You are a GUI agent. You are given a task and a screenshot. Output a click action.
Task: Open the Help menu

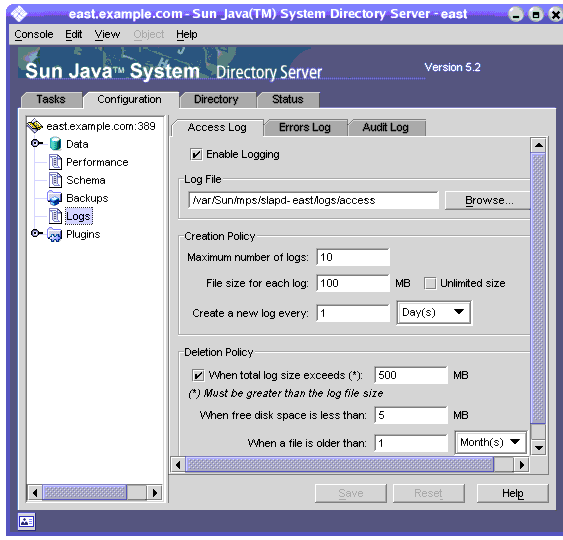187,34
